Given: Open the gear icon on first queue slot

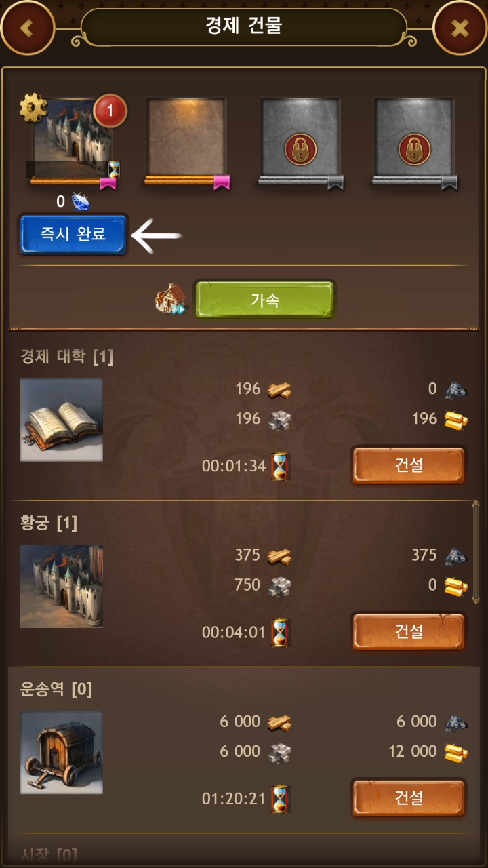Looking at the screenshot, I should coord(32,108).
